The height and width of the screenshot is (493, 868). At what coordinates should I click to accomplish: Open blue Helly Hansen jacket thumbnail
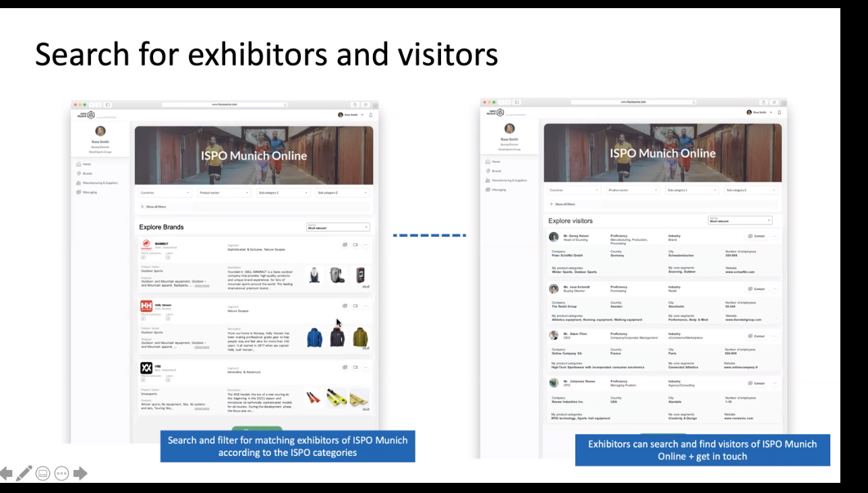[314, 337]
